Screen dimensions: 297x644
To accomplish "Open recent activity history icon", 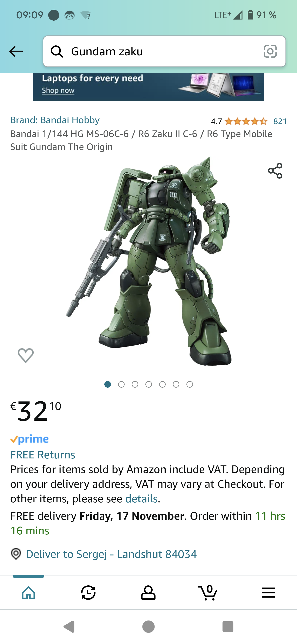I will (x=88, y=592).
